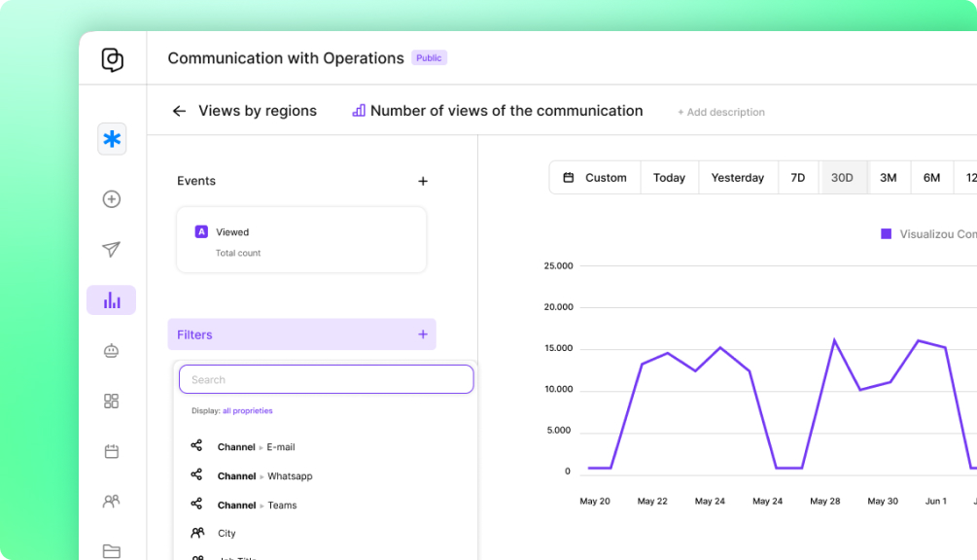
Task: Select the 7D range
Action: pyautogui.click(x=798, y=178)
